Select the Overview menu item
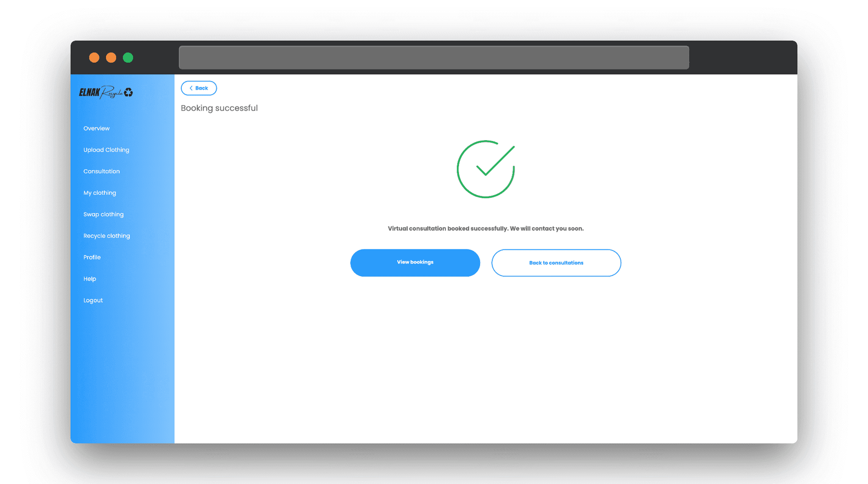 click(x=97, y=129)
